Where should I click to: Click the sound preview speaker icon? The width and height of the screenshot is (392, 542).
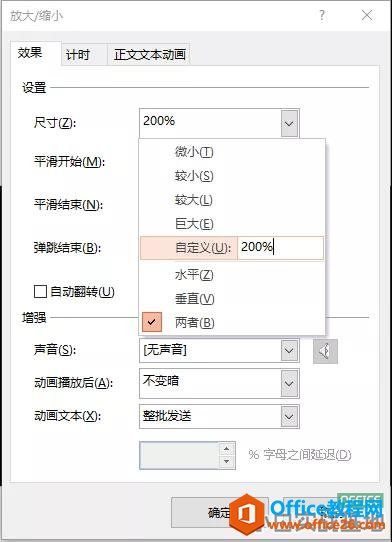325,351
